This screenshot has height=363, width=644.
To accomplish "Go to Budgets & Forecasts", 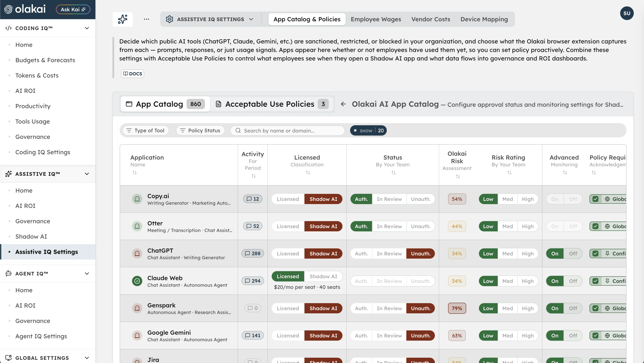I will pos(45,60).
